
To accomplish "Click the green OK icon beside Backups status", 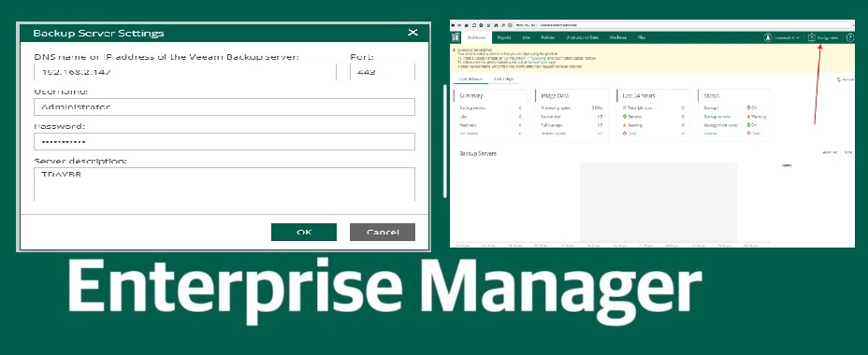I will coord(748,107).
